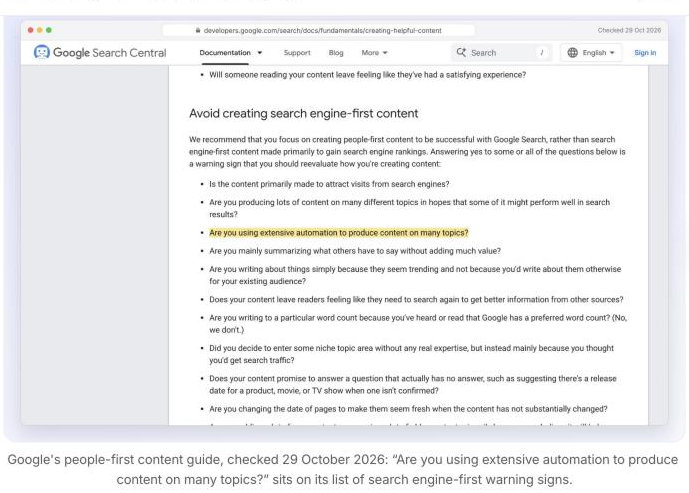This screenshot has width=689, height=493.
Task: Click 'Are you producing lots of content' bullet
Action: pyautogui.click(x=410, y=208)
